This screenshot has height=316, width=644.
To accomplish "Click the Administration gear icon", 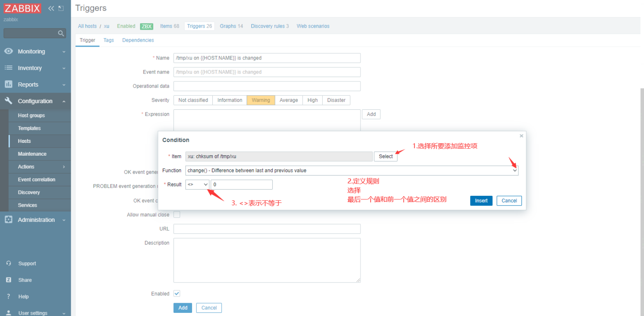I will point(9,219).
